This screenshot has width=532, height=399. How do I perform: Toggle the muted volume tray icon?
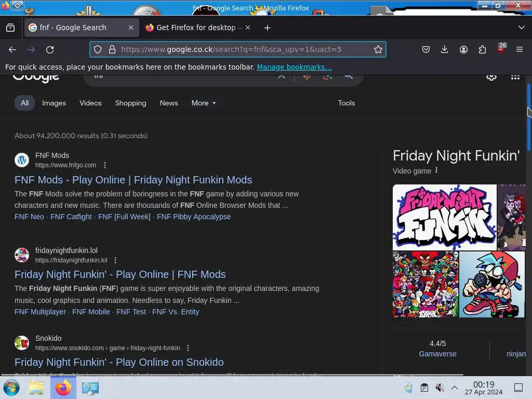440,388
